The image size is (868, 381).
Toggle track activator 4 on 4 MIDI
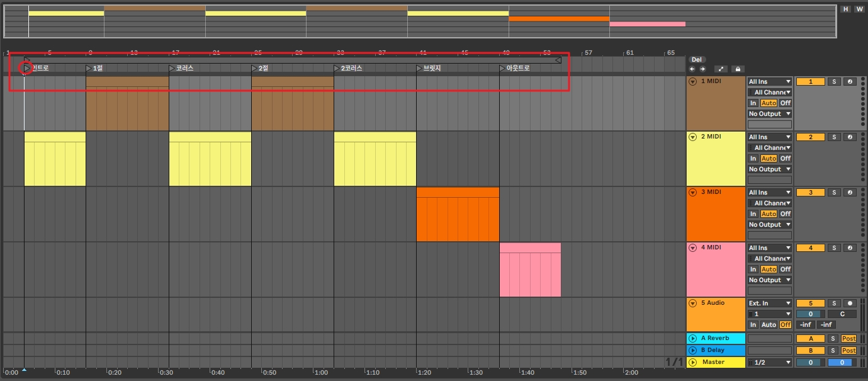[x=810, y=248]
